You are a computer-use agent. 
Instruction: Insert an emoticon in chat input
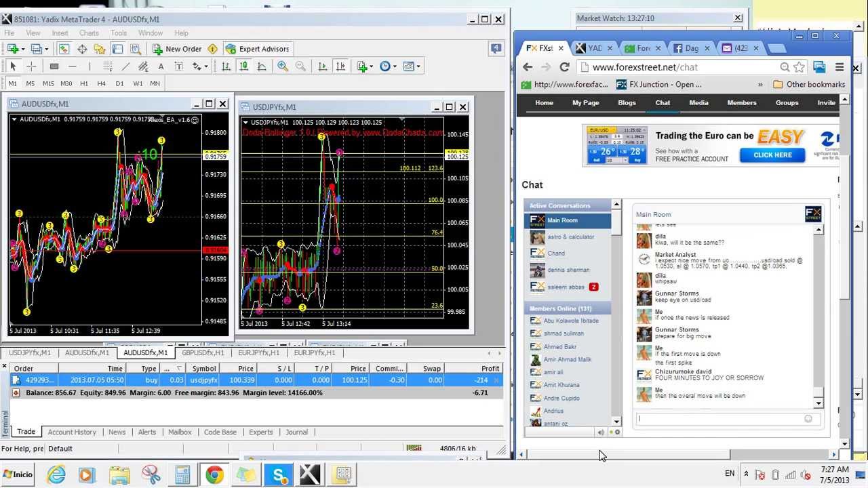click(x=808, y=419)
